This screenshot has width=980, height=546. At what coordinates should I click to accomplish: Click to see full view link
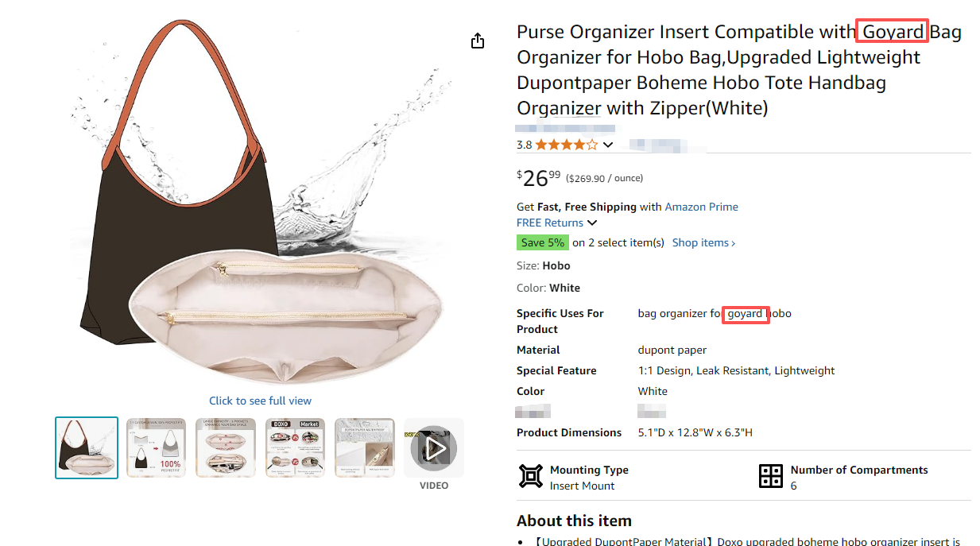click(x=260, y=401)
